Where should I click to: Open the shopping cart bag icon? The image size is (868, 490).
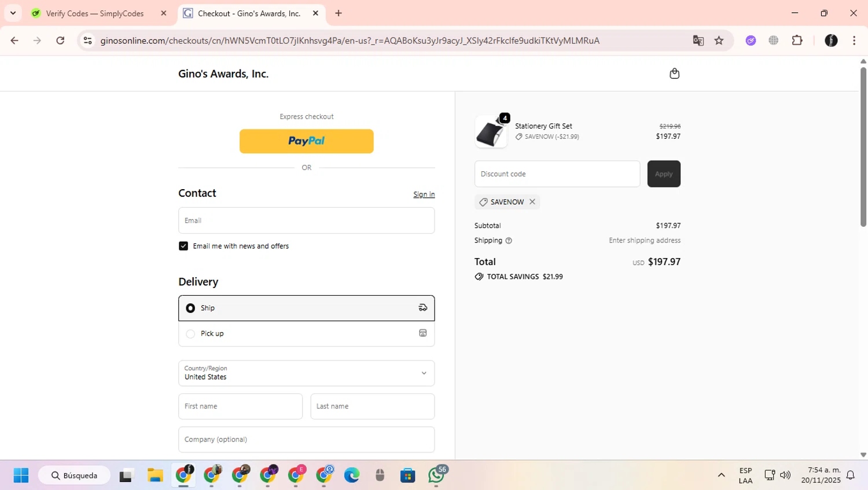click(x=674, y=73)
